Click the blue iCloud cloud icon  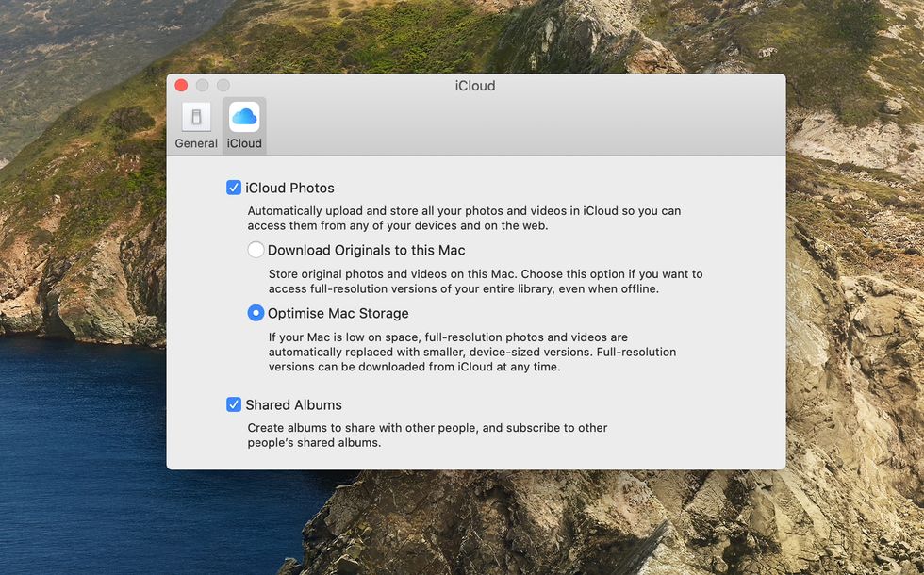click(243, 118)
